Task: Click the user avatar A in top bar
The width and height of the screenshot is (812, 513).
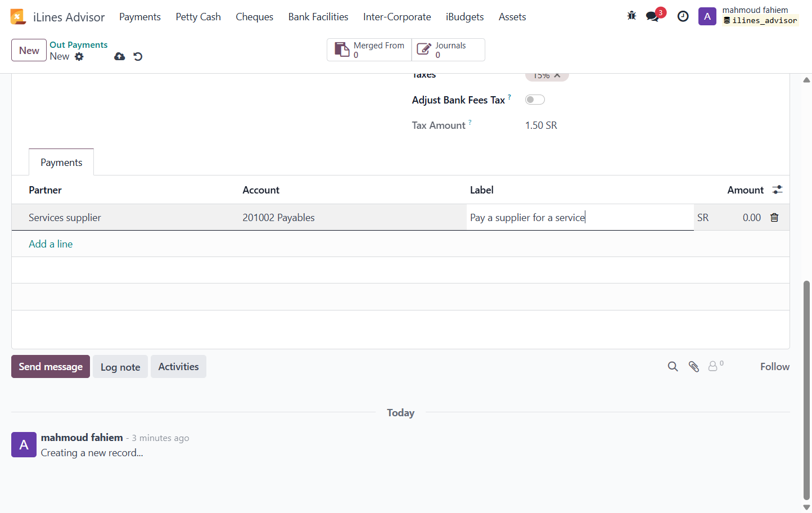Action: click(707, 16)
